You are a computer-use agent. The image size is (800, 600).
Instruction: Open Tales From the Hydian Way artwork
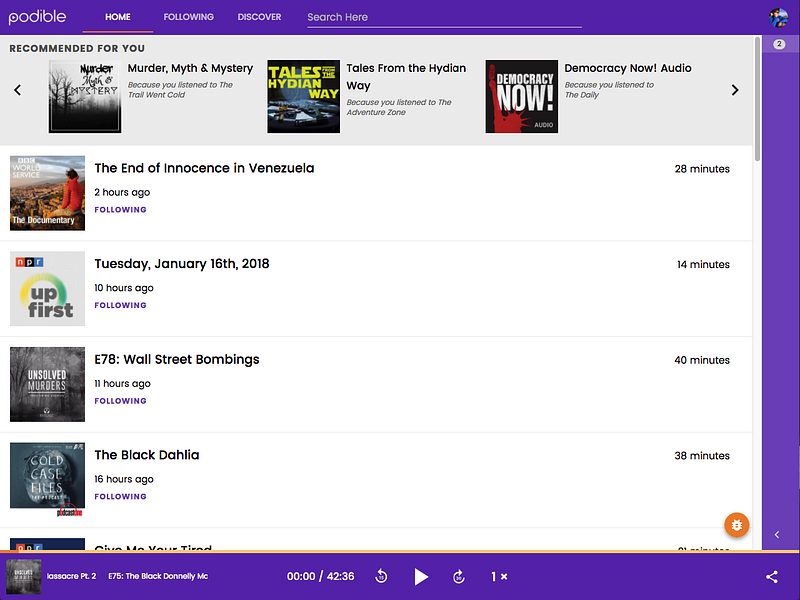click(304, 96)
